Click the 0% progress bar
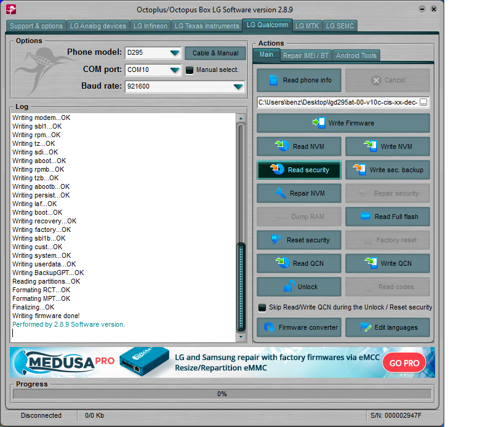Screen dimensions: 504x427 point(222,394)
